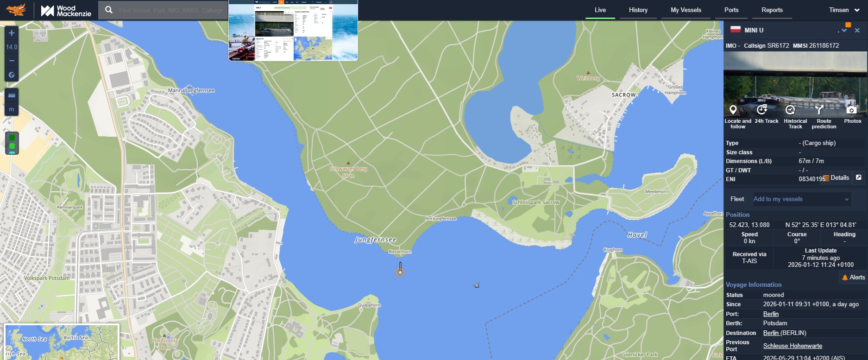The image size is (868, 360).
Task: Click the Callsign SR6172 text
Action: pos(766,45)
